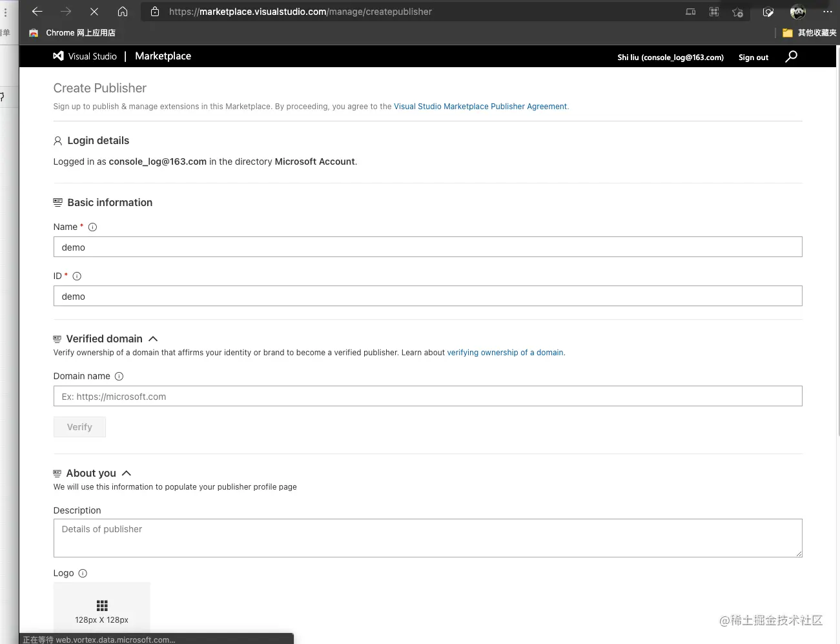
Task: Click the Description text area
Action: pos(427,538)
